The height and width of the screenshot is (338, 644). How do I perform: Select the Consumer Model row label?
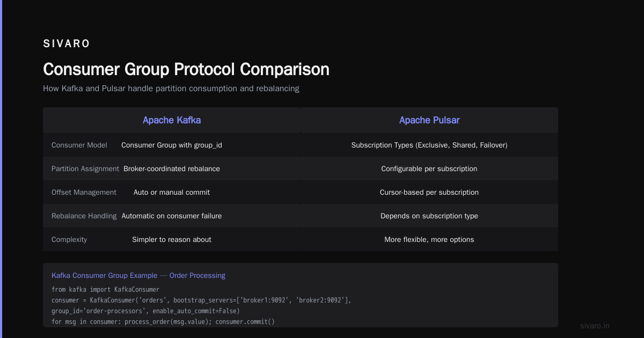79,145
